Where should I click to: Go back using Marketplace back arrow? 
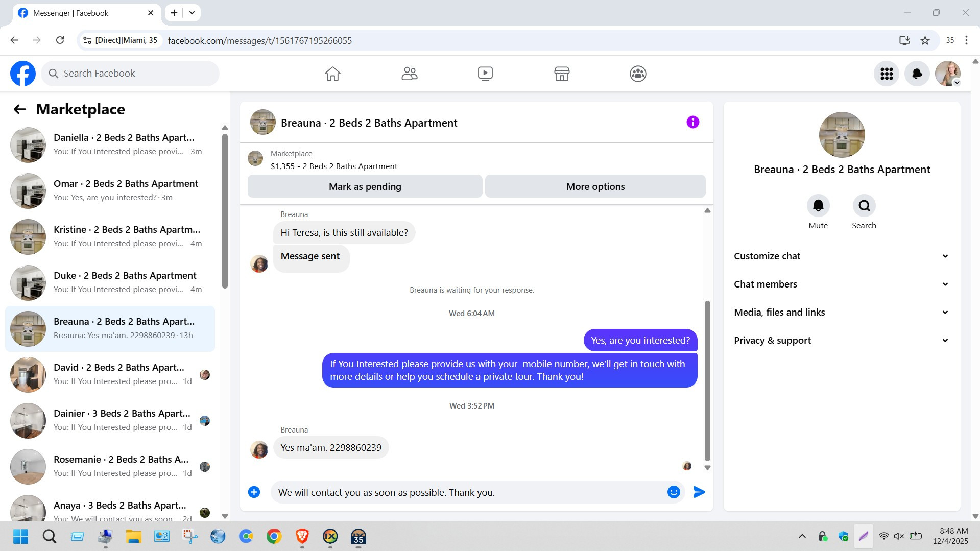[x=19, y=109]
